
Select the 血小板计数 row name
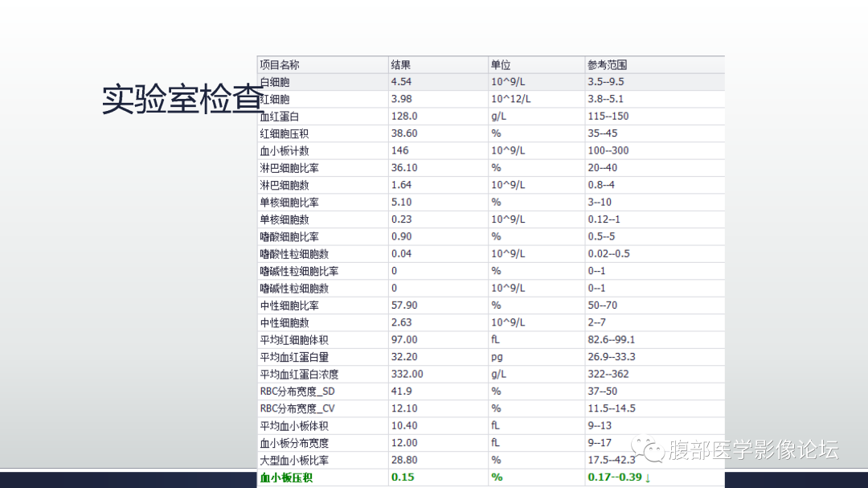285,150
